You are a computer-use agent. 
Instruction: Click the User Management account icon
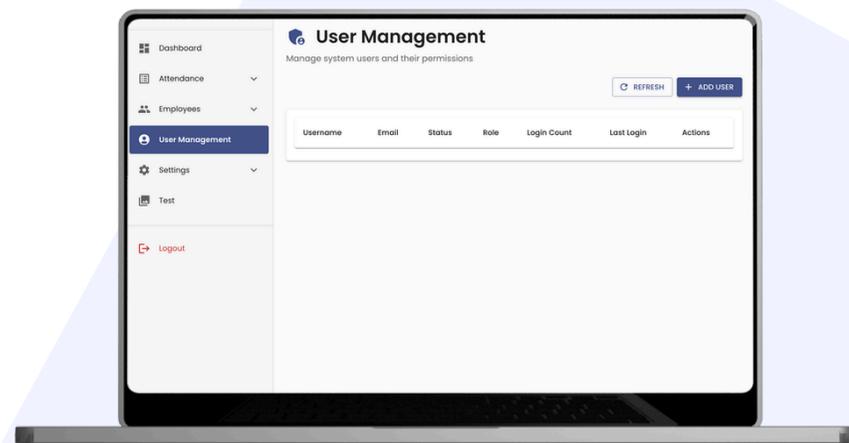tap(144, 140)
